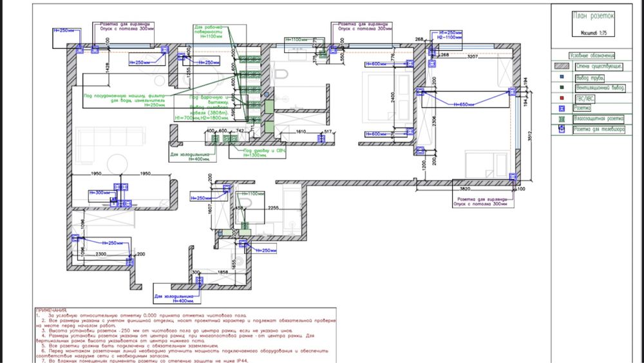
Task: Click the 'Розетка для гирлянды' label at bottom right
Action: 482,199
